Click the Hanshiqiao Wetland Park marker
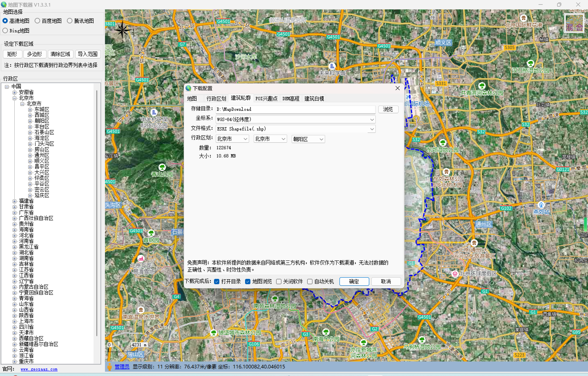Viewport: 588px width, 376px height. pos(531,64)
